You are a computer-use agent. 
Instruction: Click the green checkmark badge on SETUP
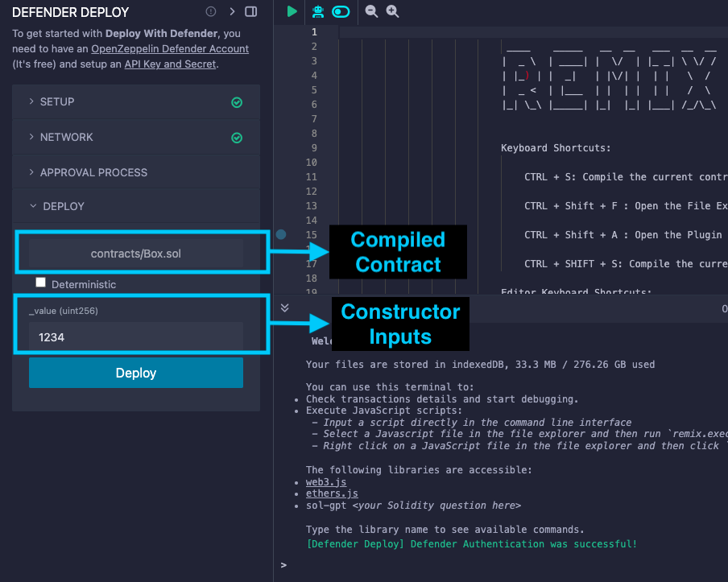pos(237,102)
